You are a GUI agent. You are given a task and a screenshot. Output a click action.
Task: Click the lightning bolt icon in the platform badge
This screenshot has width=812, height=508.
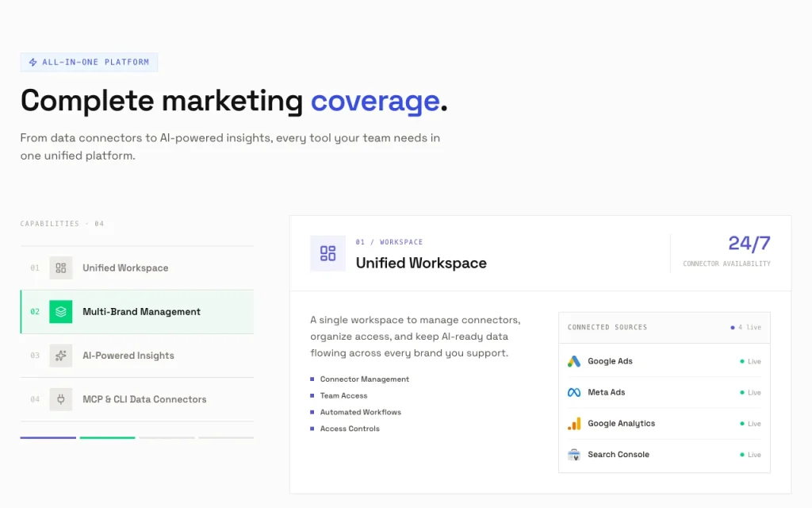(x=33, y=62)
